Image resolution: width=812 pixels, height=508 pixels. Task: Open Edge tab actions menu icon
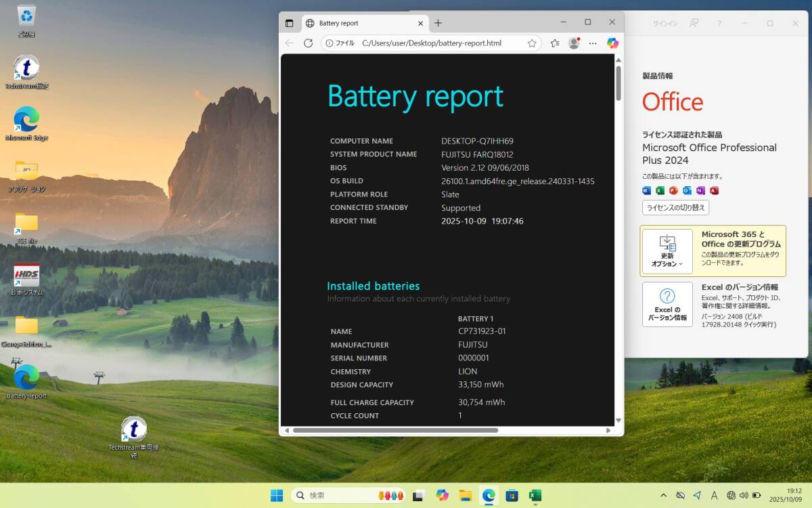click(290, 23)
